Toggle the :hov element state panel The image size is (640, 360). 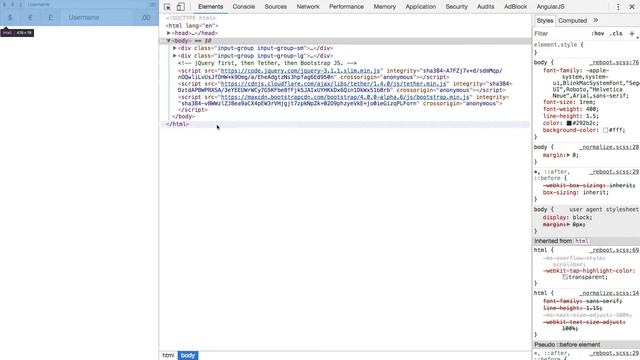pyautogui.click(x=598, y=33)
